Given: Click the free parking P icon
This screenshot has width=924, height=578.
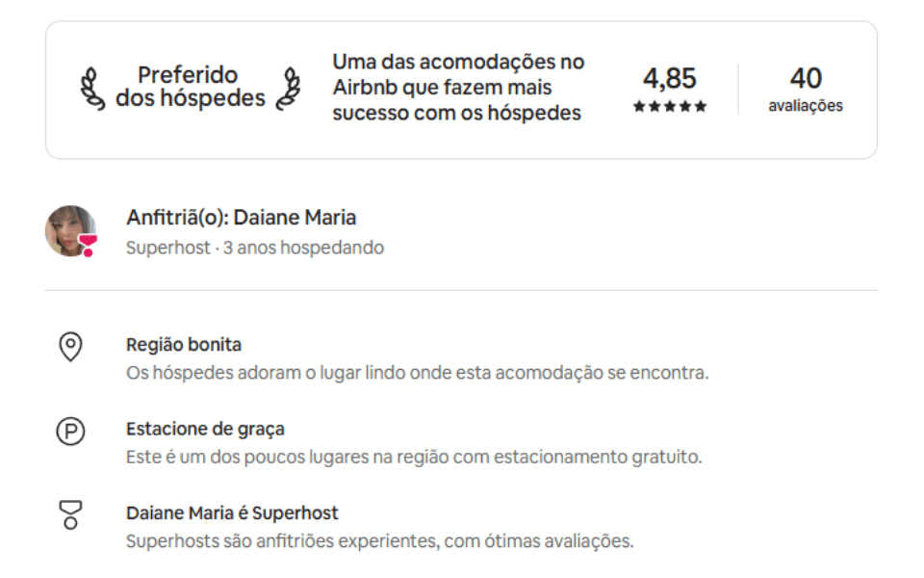Looking at the screenshot, I should coord(70,432).
